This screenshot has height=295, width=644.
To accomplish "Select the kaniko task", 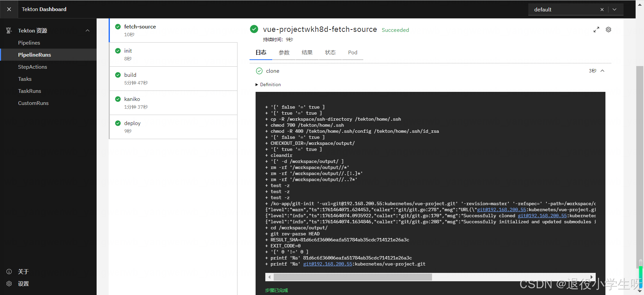I will (x=173, y=103).
